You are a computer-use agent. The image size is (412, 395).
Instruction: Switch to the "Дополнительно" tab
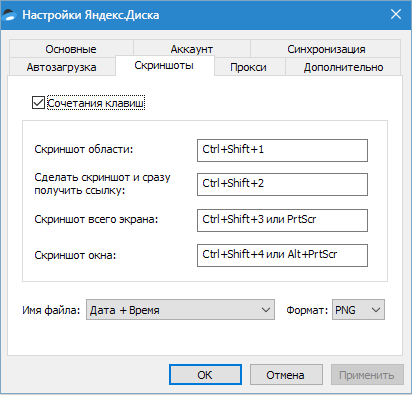(343, 67)
